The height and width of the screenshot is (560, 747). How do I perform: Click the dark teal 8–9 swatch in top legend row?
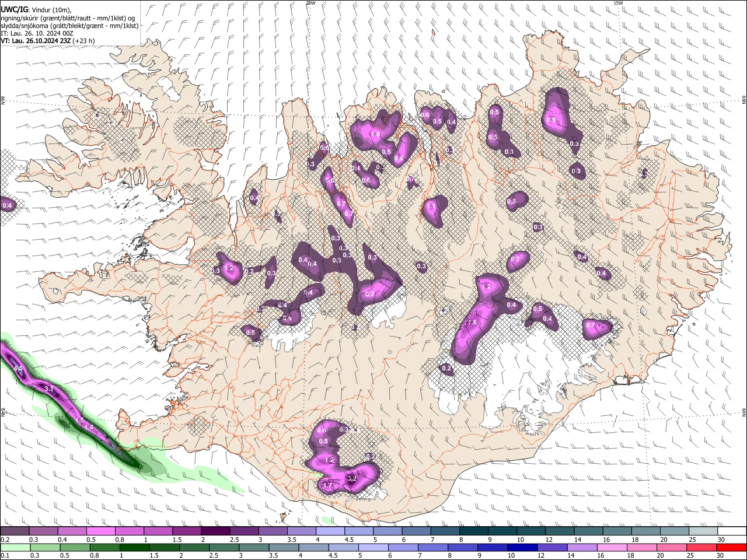click(x=473, y=531)
